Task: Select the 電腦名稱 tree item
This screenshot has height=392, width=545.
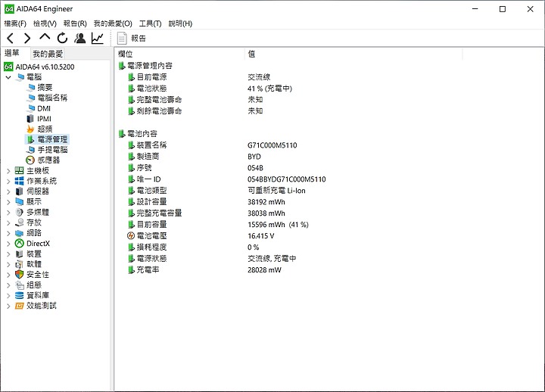Action: (x=52, y=98)
